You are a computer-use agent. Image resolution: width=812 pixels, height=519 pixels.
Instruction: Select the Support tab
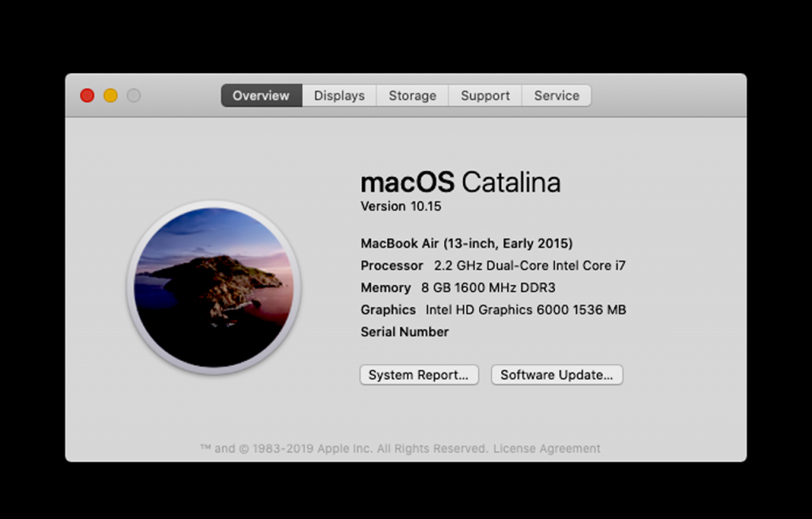click(x=485, y=95)
